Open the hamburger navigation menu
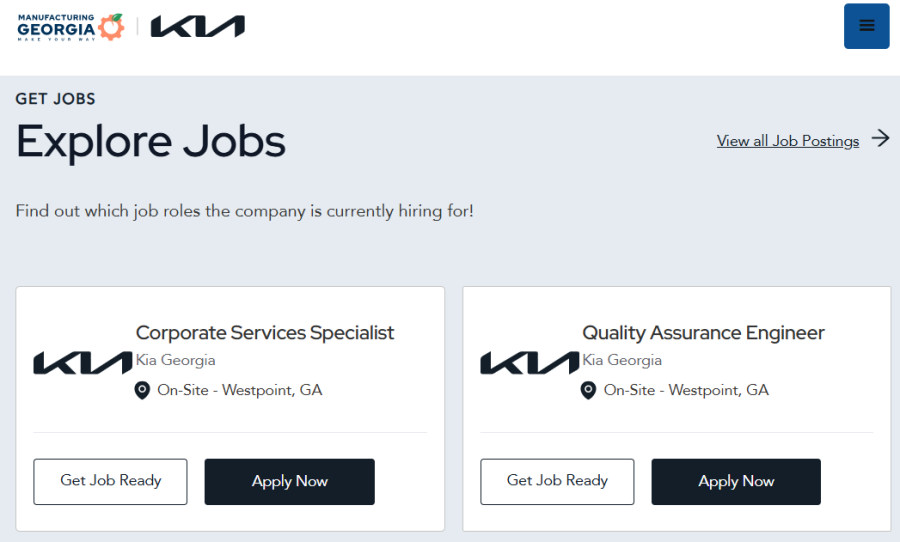Screen dimensions: 900x542 (x=866, y=26)
